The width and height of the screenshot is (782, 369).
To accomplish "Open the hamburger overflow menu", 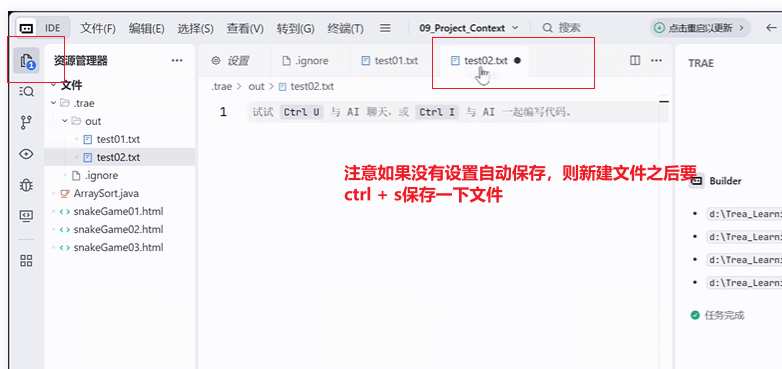I will [x=385, y=28].
